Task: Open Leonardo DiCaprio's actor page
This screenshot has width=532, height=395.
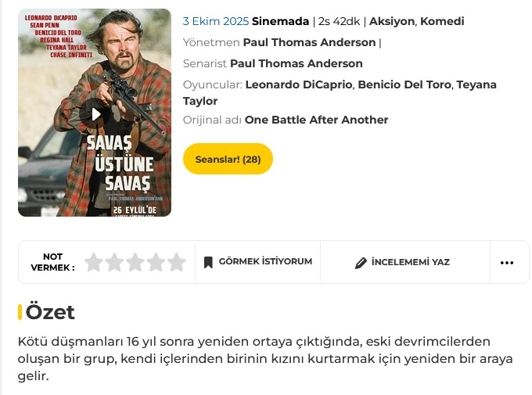Action: click(x=298, y=84)
